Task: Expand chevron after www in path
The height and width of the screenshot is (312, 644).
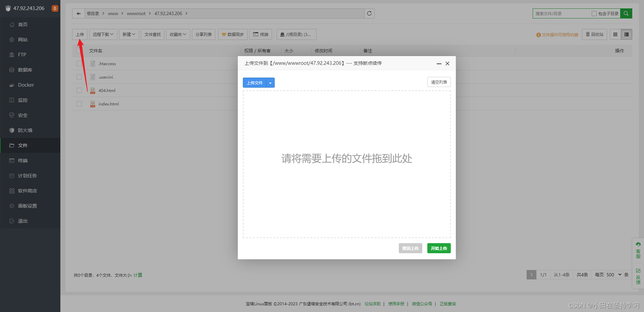Action: point(122,13)
